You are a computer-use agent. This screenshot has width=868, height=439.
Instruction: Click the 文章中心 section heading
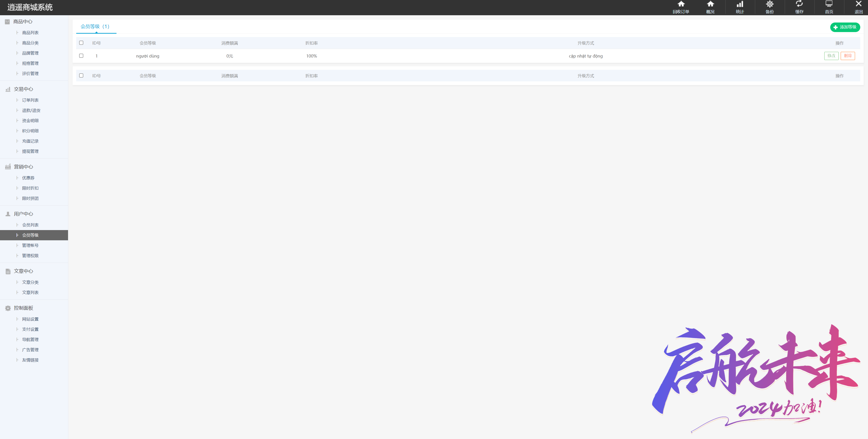[24, 271]
